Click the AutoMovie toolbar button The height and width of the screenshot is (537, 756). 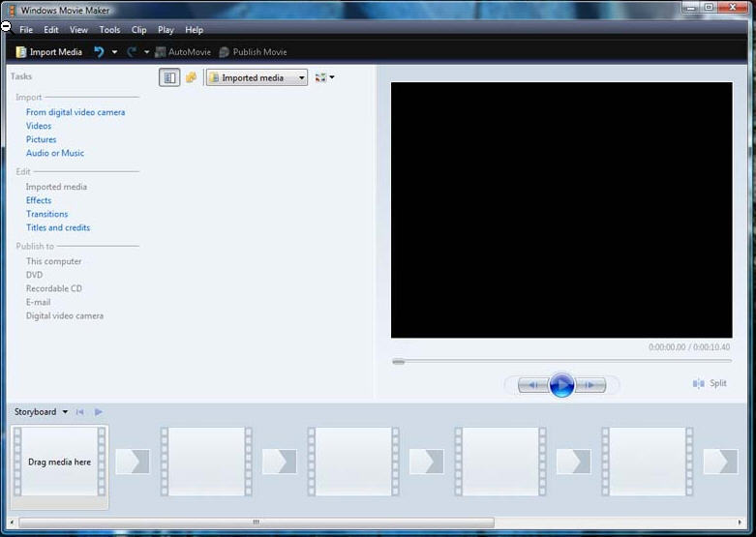[183, 52]
